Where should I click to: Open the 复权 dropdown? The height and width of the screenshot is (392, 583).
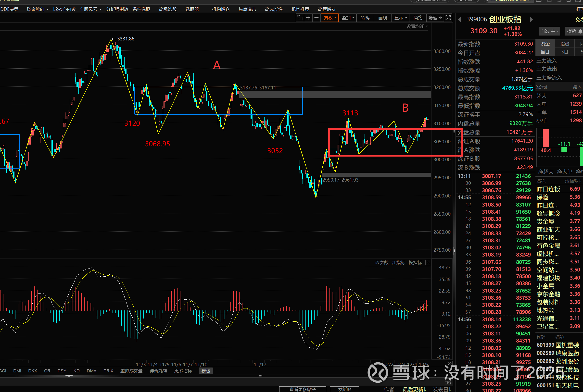pyautogui.click(x=330, y=18)
